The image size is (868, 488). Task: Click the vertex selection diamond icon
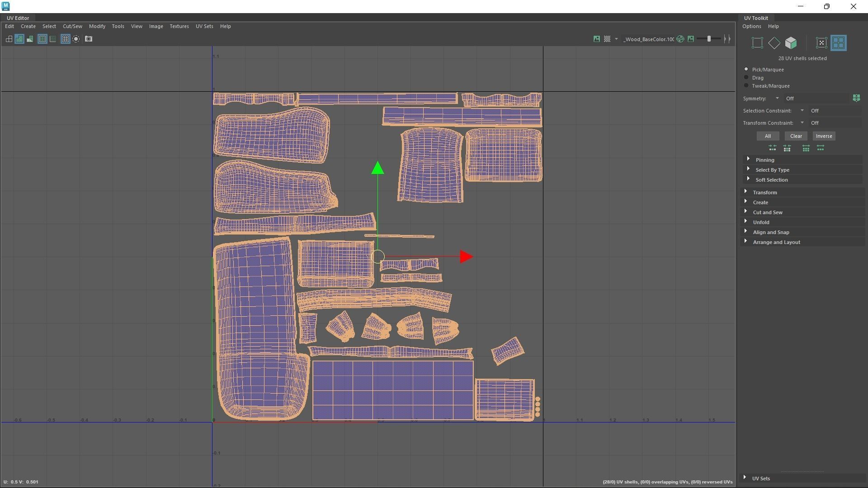click(774, 43)
